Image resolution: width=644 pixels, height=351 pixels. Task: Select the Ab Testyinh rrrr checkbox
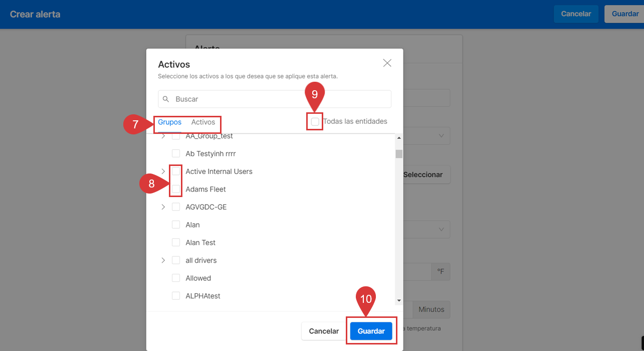point(176,153)
